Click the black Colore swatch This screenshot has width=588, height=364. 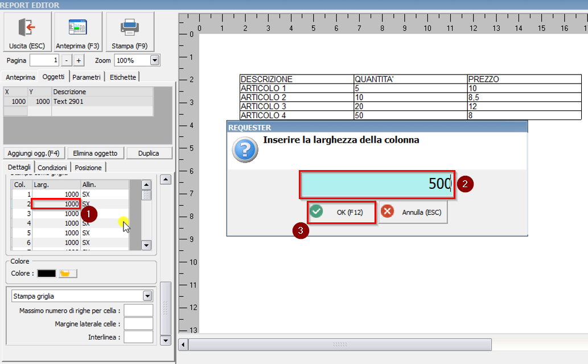(x=47, y=274)
